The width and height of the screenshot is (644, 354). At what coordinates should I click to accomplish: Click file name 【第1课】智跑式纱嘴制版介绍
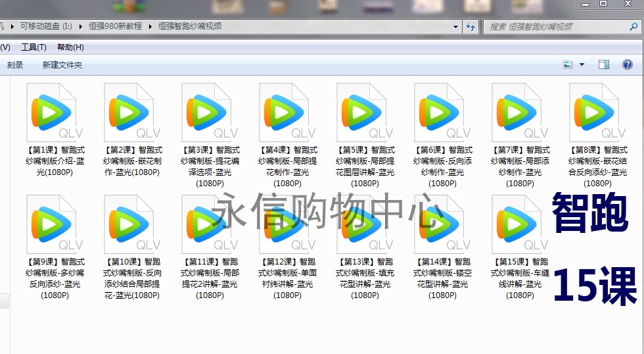click(55, 161)
